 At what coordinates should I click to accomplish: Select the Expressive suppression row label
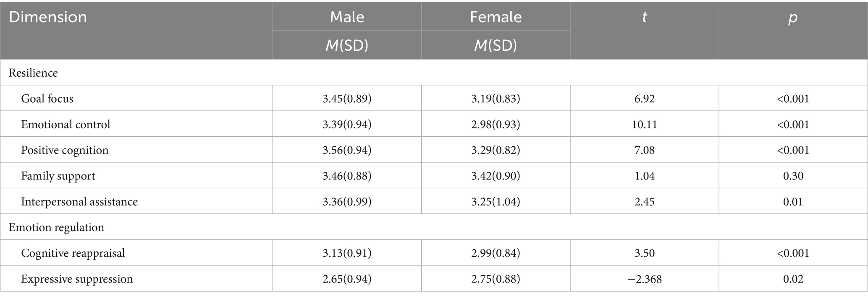[77, 279]
